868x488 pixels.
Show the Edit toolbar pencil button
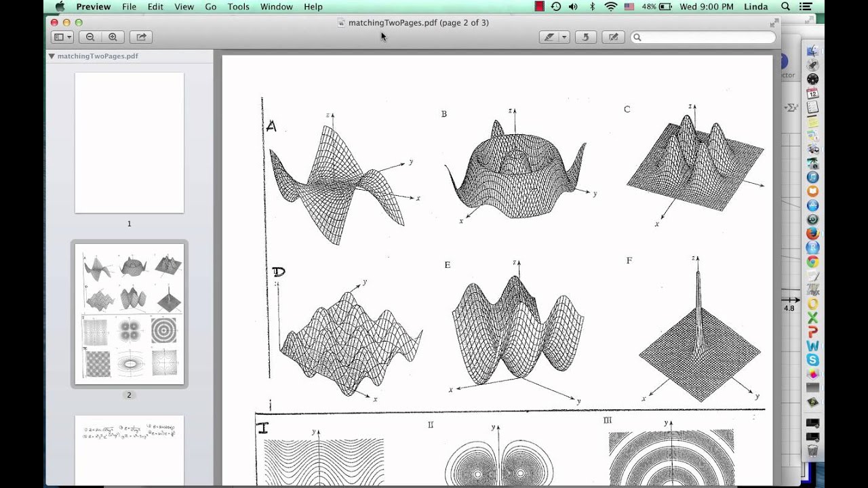click(614, 37)
